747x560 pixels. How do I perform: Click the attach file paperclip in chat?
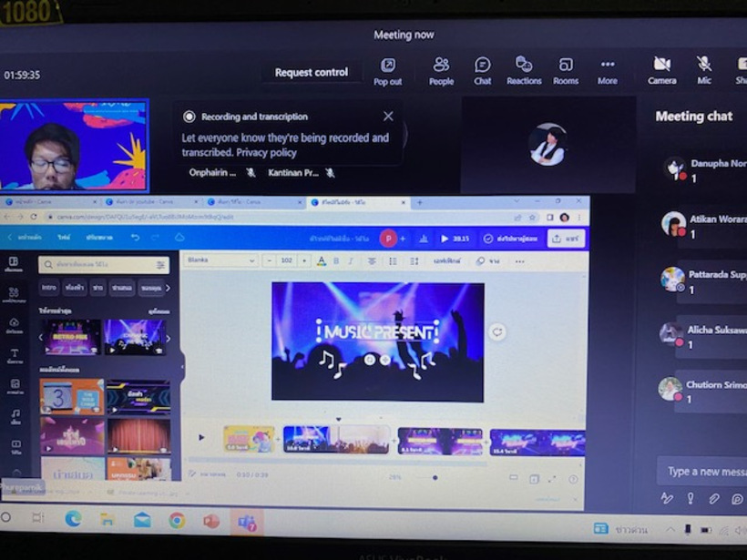pos(714,499)
